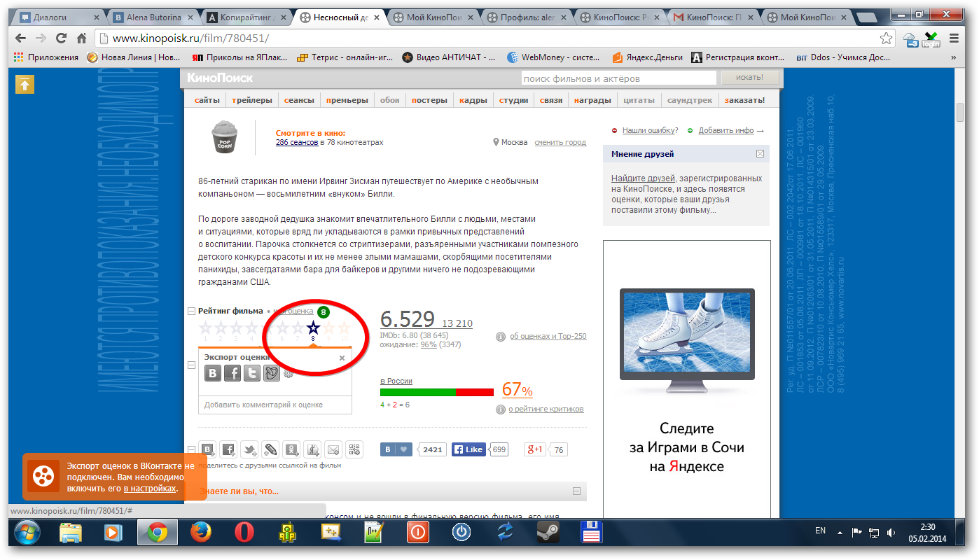Open the кадры menu item
The width and height of the screenshot is (979, 560).
[473, 100]
